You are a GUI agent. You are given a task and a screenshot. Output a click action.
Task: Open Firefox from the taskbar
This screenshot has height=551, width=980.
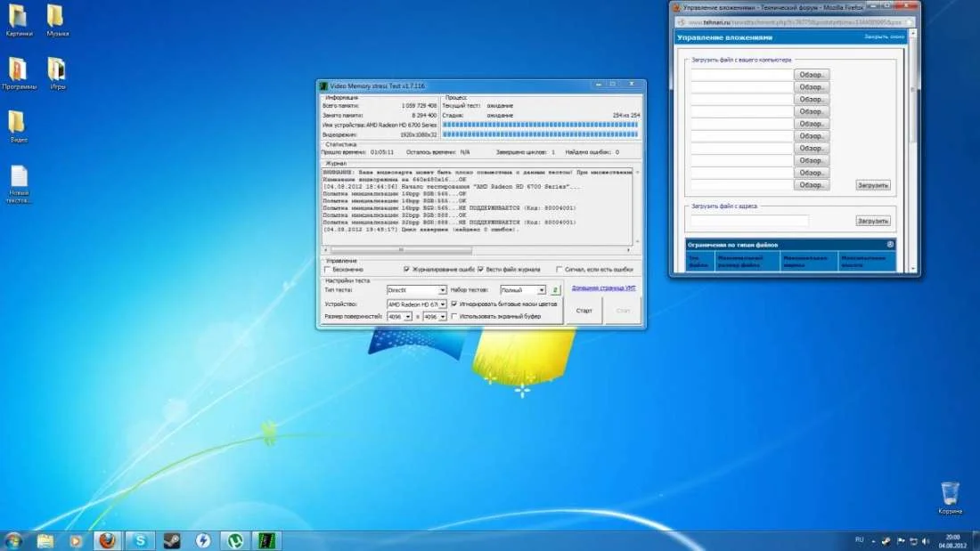click(x=107, y=540)
